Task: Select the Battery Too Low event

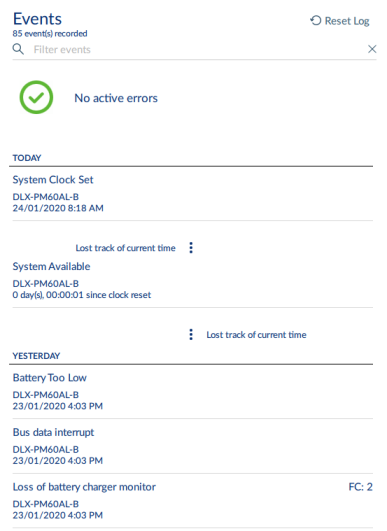Action: [193, 391]
